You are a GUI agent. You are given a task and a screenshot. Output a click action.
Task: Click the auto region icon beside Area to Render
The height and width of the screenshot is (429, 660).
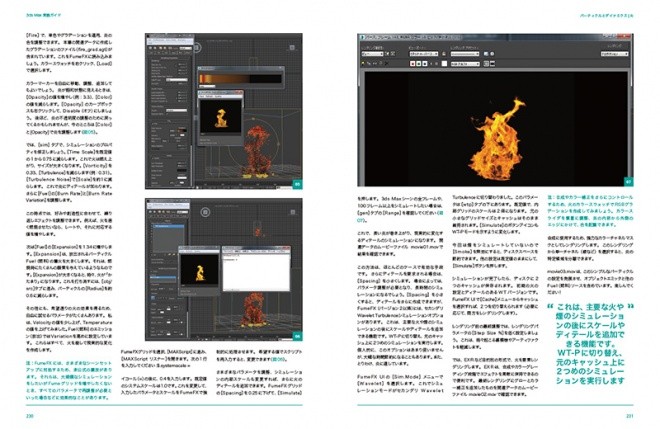(x=393, y=54)
